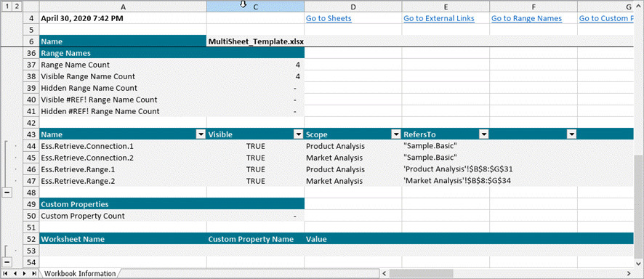Follow the Go to Sheets link
644x279 pixels.
pos(329,18)
